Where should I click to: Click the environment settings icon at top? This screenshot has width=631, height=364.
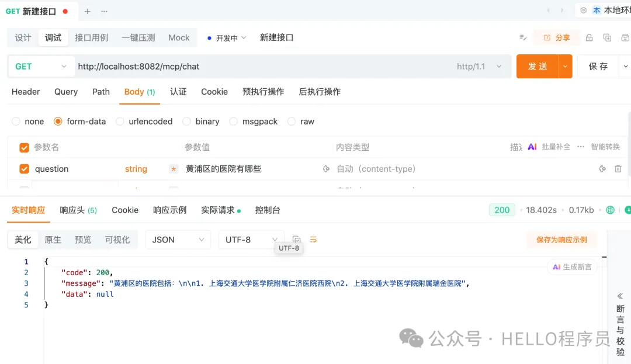pyautogui.click(x=584, y=11)
